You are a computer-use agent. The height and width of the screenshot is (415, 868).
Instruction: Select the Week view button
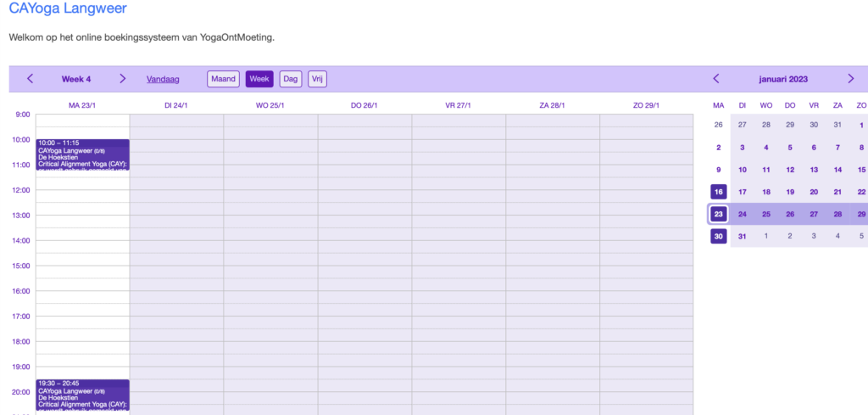click(259, 79)
